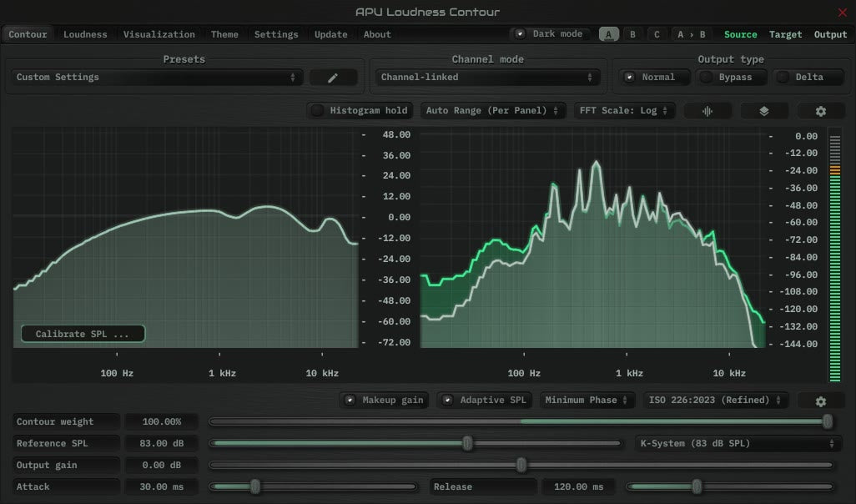Open the ISO 226:2023 (Refined) dropdown
The height and width of the screenshot is (504, 856).
(716, 400)
